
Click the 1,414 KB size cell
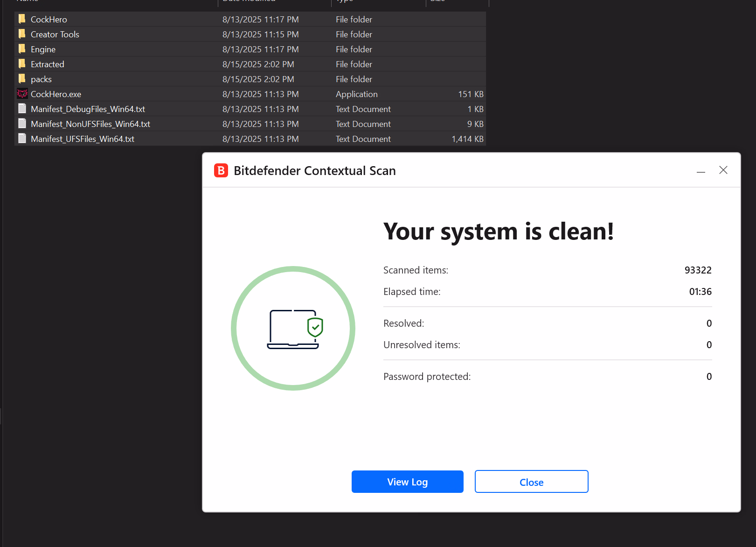(467, 139)
